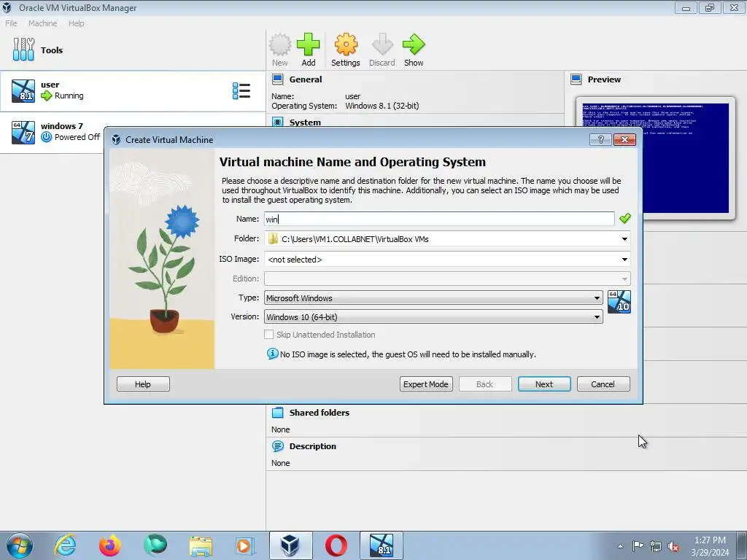Open the user VM list menu icon
747x560 pixels.
[241, 90]
